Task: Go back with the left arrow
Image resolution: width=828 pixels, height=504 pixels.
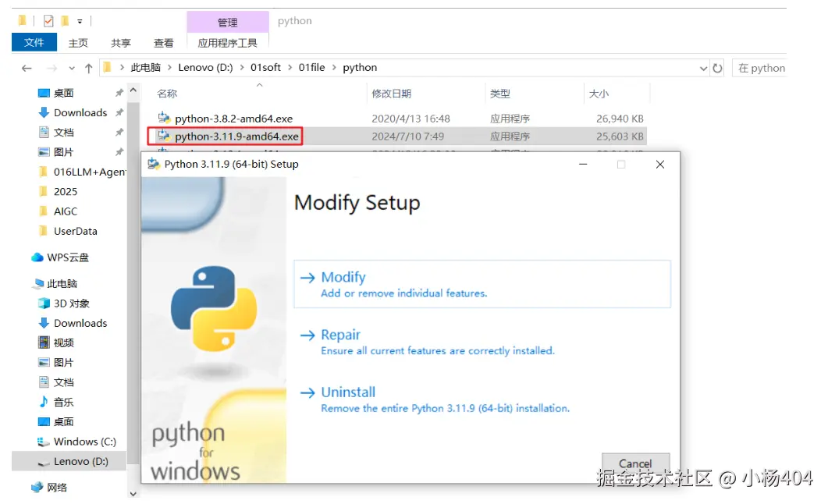Action: [27, 68]
